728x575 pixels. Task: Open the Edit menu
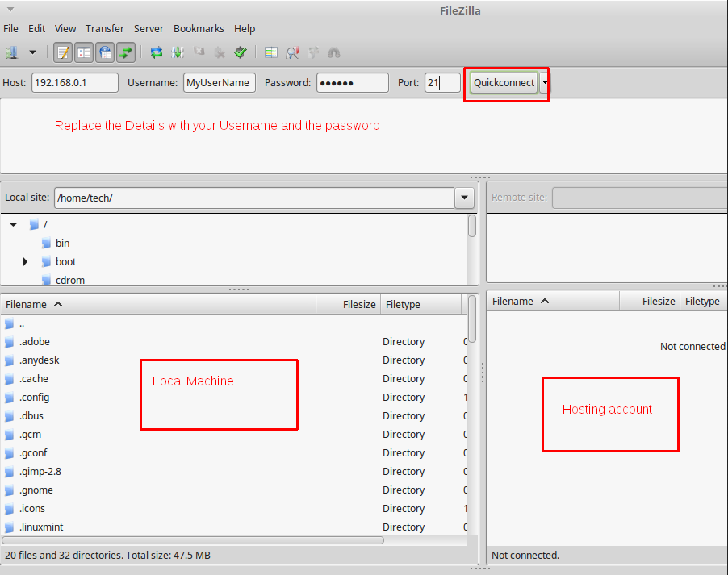click(36, 29)
